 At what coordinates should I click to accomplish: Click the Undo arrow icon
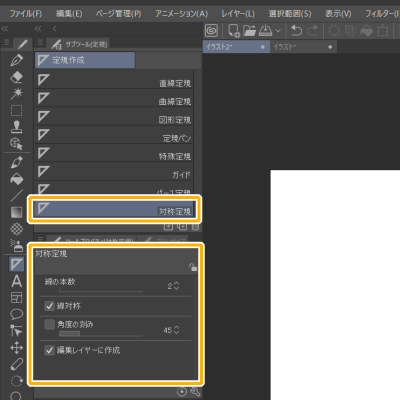click(296, 31)
